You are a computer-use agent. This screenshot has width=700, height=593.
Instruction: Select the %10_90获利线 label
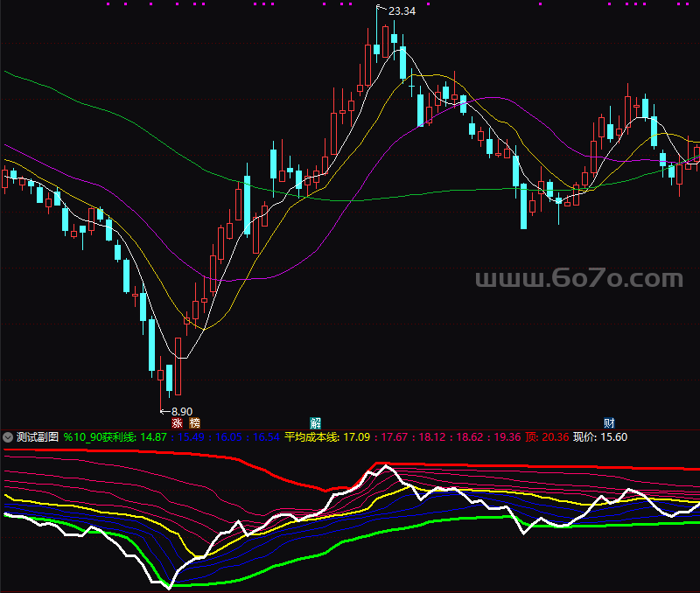[100, 437]
